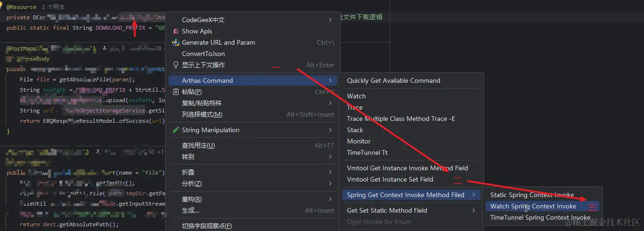Click the EBQResponseResultModel.ofSuccess return line

[x=92, y=121]
